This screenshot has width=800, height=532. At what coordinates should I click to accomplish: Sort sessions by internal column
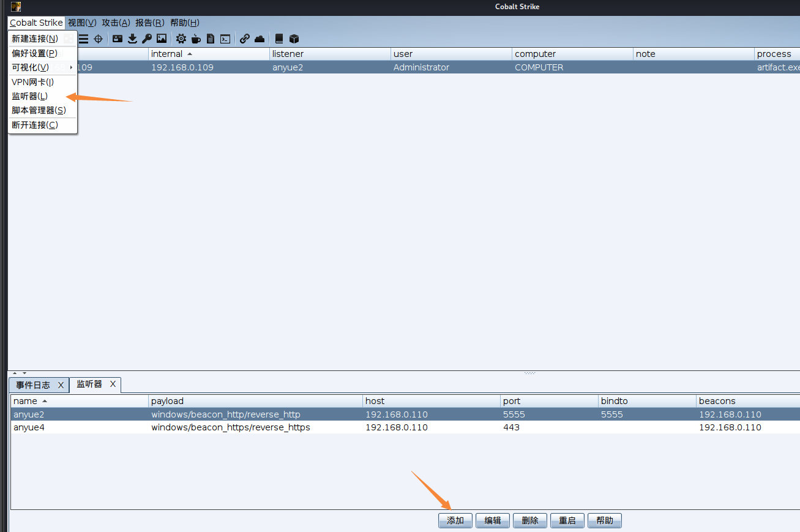point(209,54)
